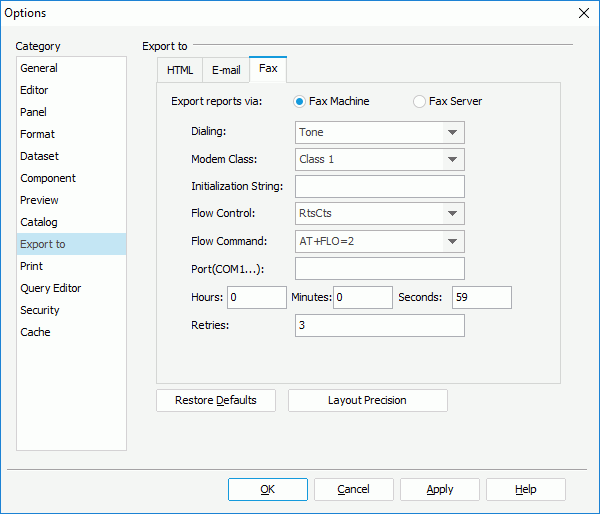Open Help for this dialog
Viewport: 600px width, 514px height.
pyautogui.click(x=525, y=489)
